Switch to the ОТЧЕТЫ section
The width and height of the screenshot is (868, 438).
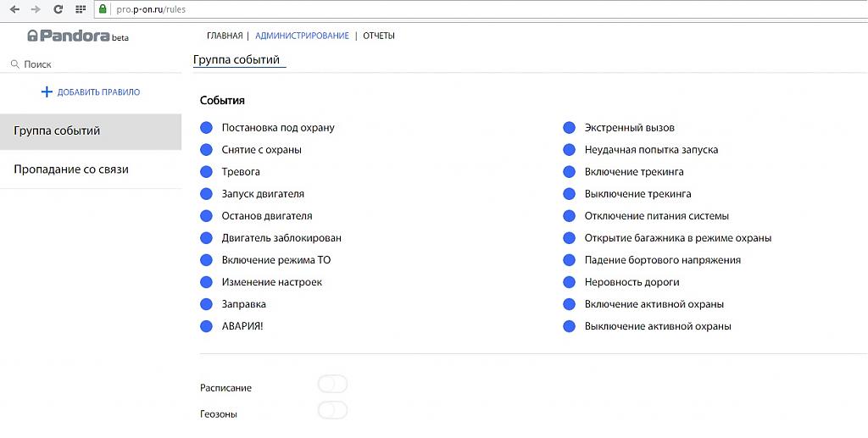pyautogui.click(x=379, y=36)
